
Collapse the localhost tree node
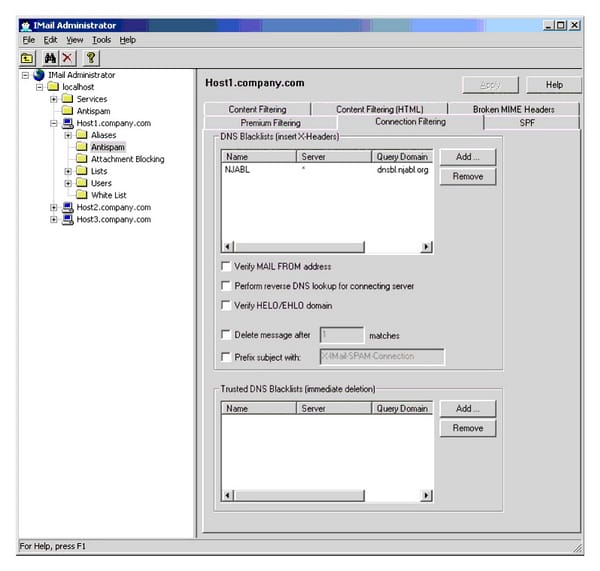coord(39,87)
